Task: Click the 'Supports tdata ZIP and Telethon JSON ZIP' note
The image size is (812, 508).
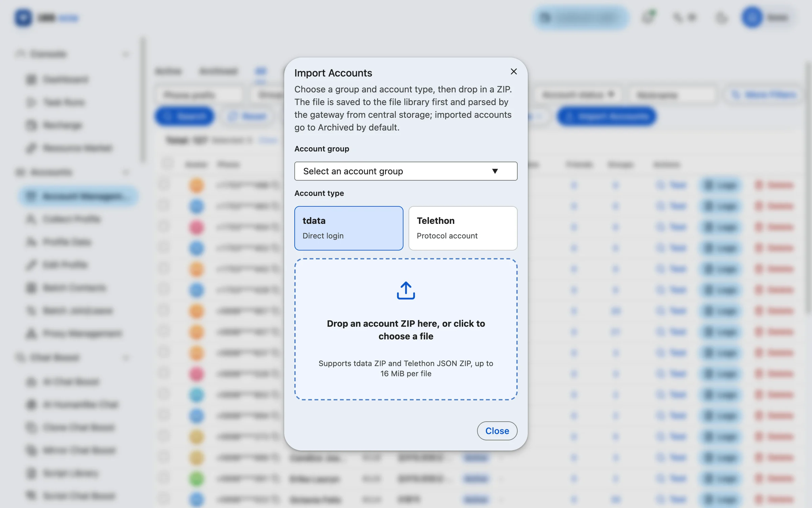Action: [406, 368]
